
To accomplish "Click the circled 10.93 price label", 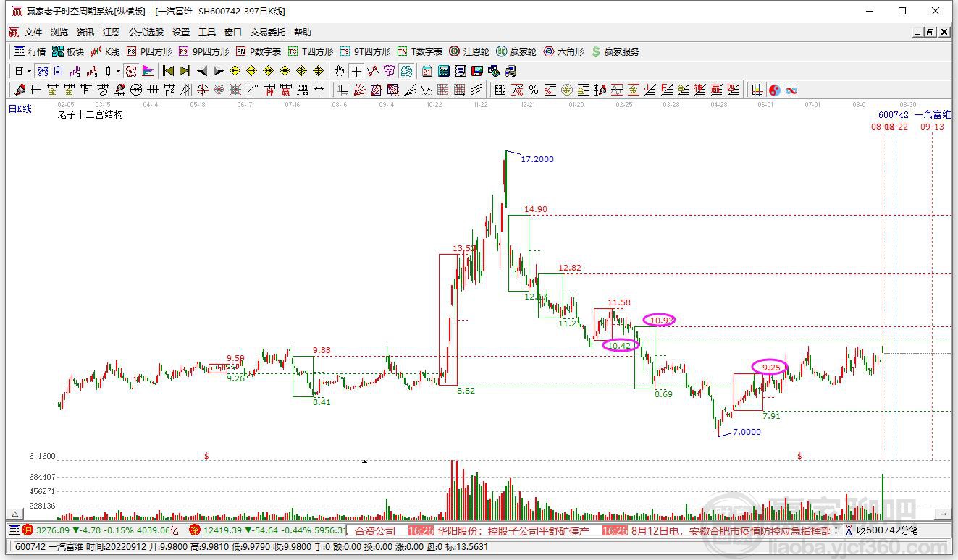I will (x=660, y=320).
